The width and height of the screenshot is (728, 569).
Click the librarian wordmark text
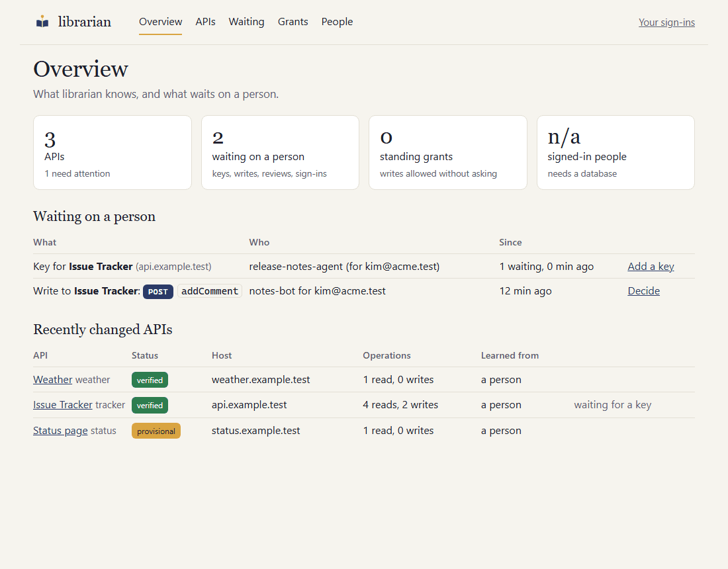point(85,22)
